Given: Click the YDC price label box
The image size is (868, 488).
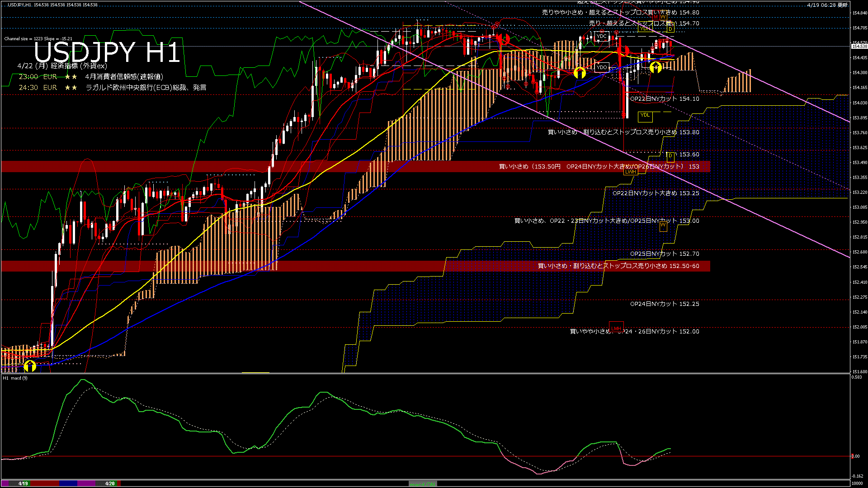Looking at the screenshot, I should pos(601,37).
